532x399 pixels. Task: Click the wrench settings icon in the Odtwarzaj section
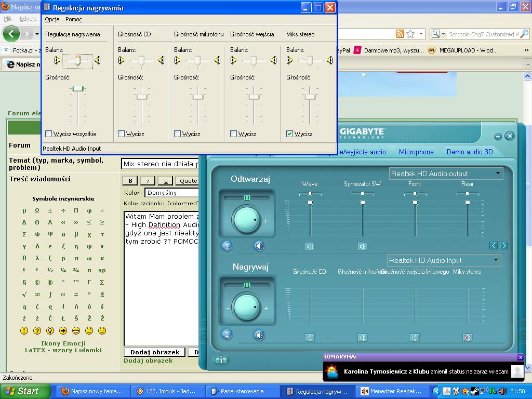click(x=227, y=246)
